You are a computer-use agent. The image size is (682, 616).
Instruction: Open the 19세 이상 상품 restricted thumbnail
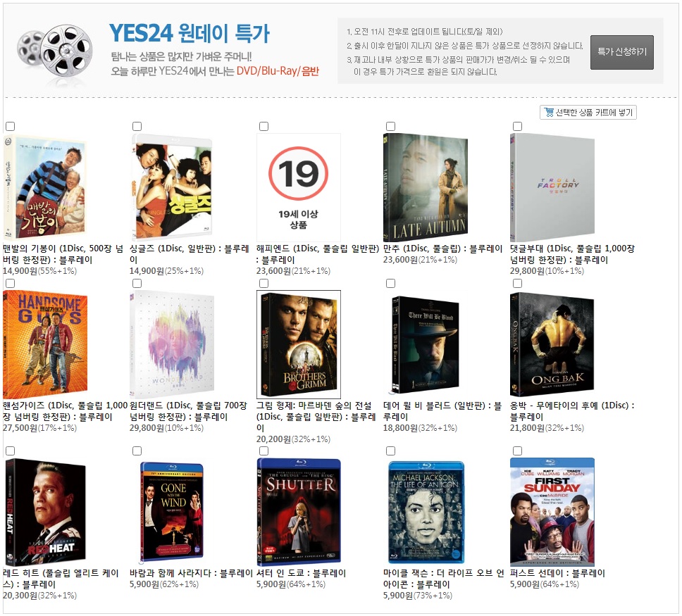click(299, 187)
